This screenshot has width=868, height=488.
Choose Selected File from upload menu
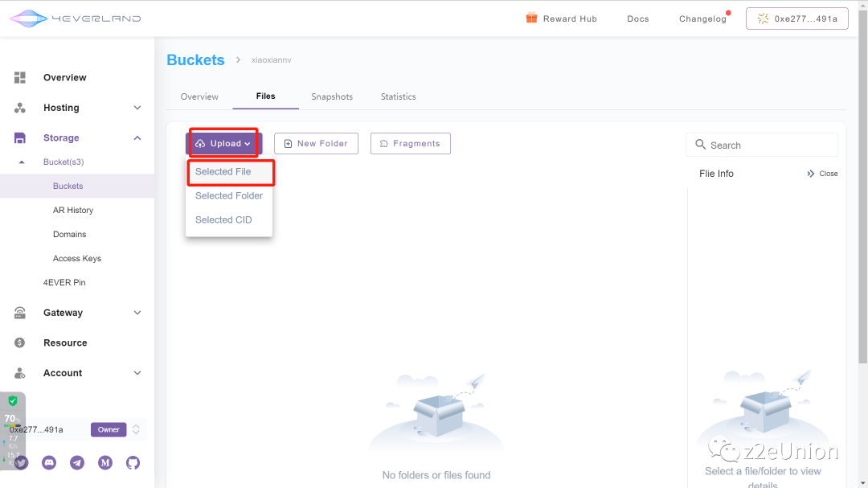223,172
